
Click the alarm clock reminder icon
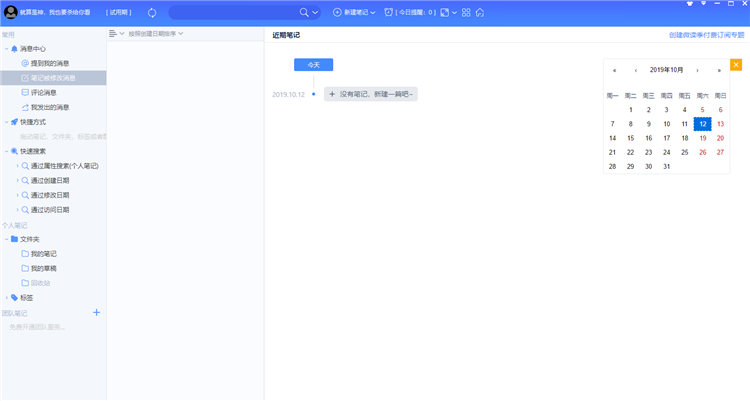coord(388,12)
